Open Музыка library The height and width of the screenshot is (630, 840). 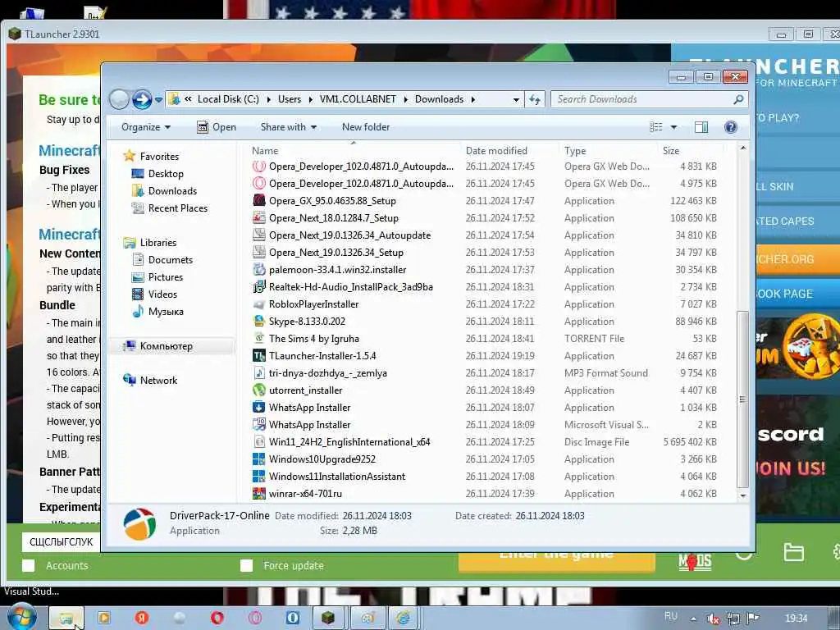coord(166,311)
